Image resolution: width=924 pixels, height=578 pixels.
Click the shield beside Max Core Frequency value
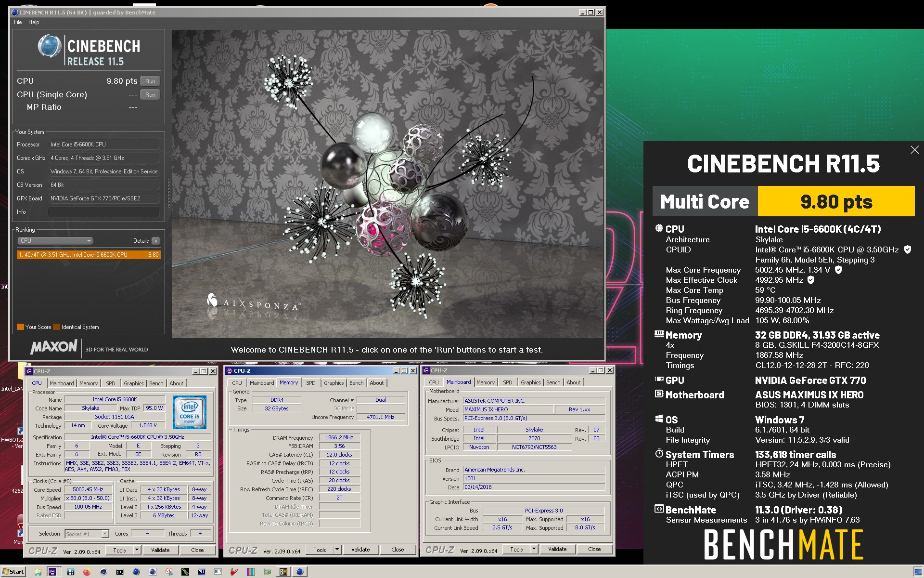click(x=838, y=270)
